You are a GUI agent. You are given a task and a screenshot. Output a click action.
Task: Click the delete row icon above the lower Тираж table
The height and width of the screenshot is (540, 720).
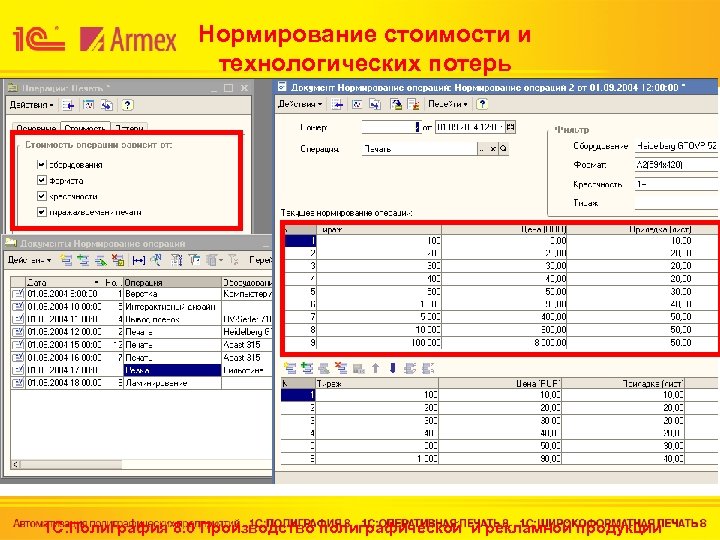coord(341,368)
